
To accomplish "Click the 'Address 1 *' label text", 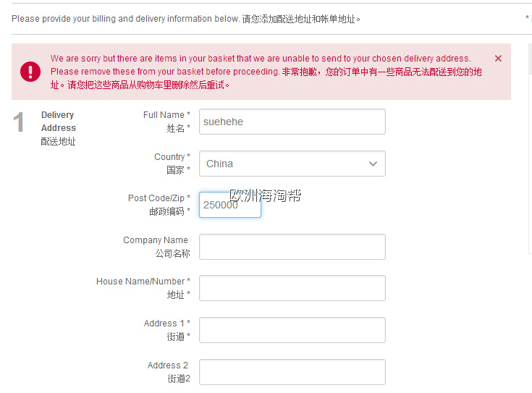I will click(x=167, y=324).
